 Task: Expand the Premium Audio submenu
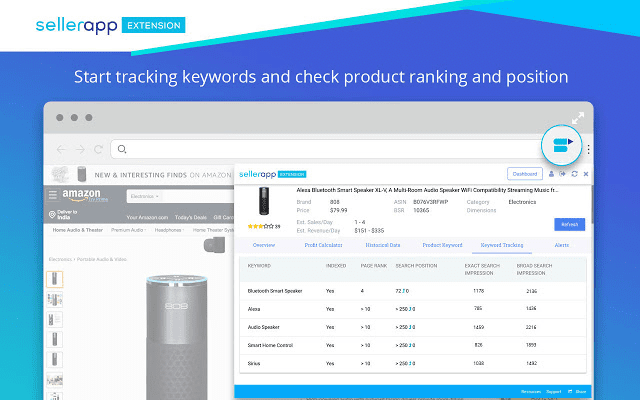coord(129,230)
